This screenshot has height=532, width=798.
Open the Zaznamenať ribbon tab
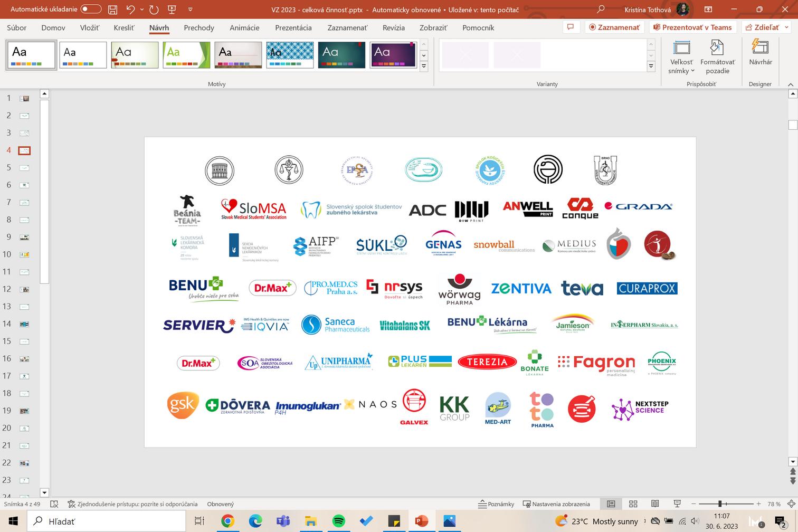click(x=347, y=27)
